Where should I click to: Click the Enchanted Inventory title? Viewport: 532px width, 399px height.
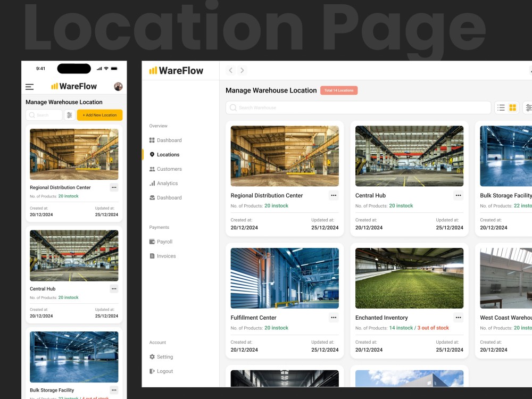point(381,318)
